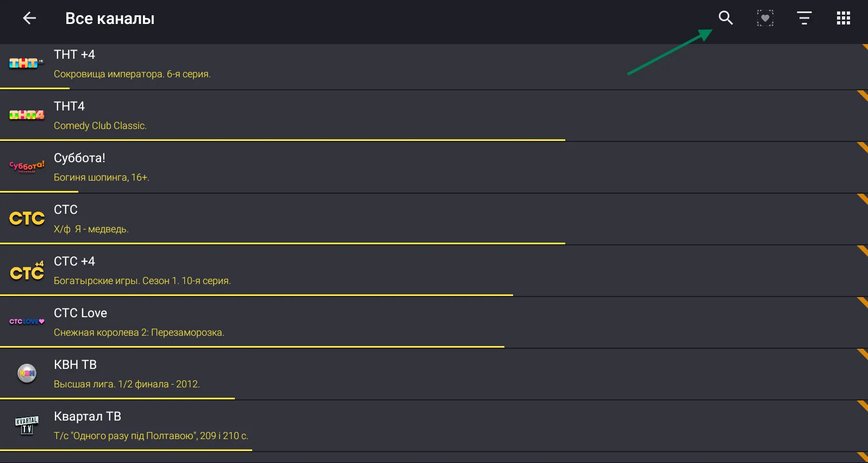Click the СТС Love channel logo
868x463 pixels.
(27, 322)
